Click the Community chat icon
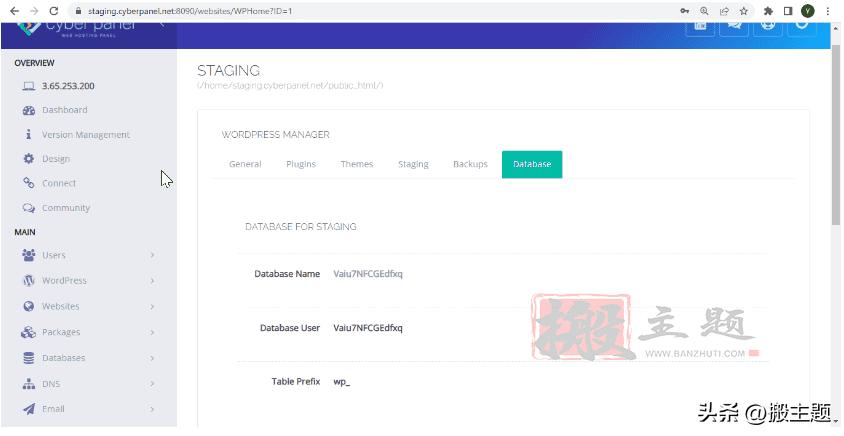This screenshot has height=436, width=844. [x=29, y=208]
